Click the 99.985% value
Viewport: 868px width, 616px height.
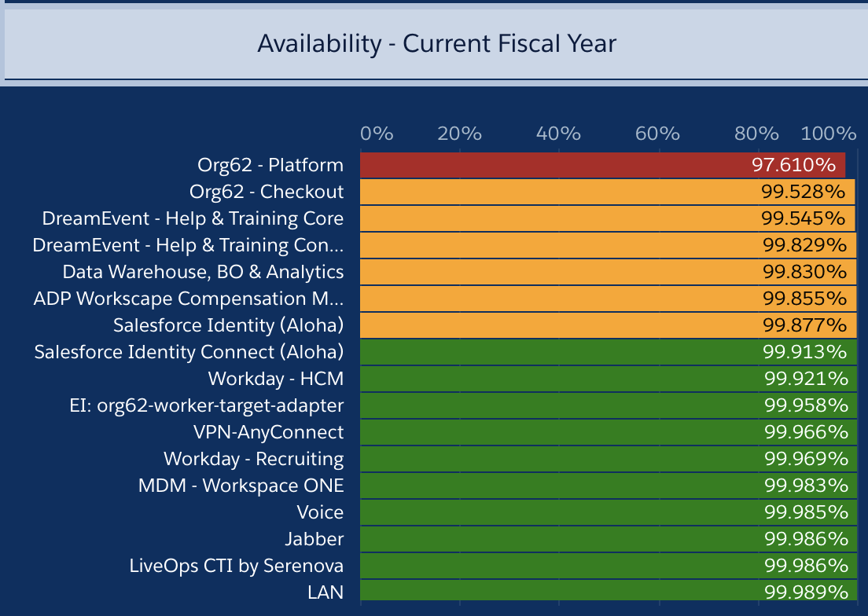pos(807,512)
